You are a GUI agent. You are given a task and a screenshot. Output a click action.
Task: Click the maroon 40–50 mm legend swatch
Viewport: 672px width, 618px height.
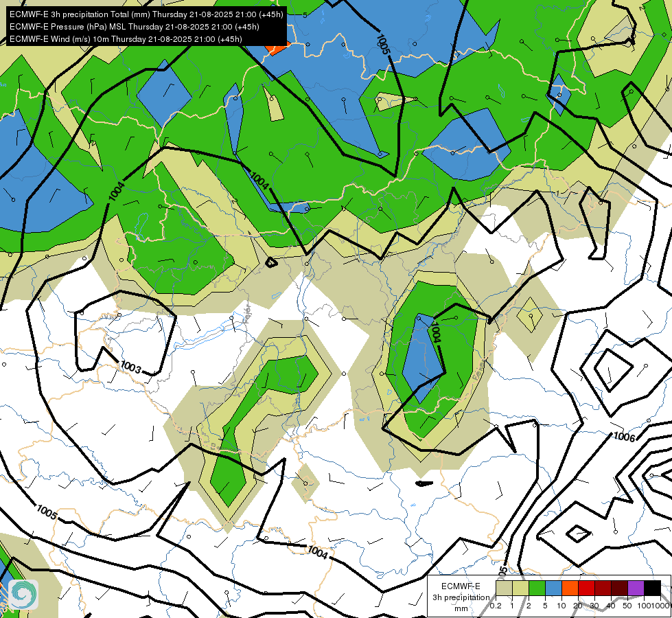619,588
